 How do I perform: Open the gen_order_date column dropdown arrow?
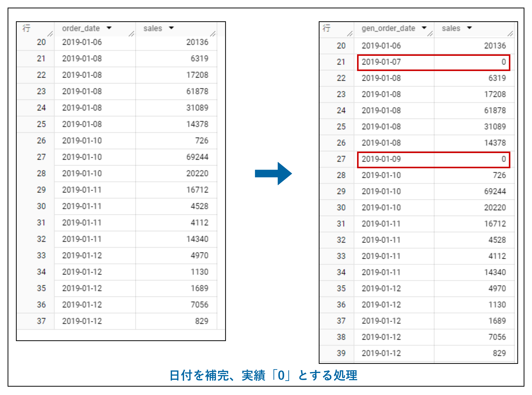pos(424,28)
